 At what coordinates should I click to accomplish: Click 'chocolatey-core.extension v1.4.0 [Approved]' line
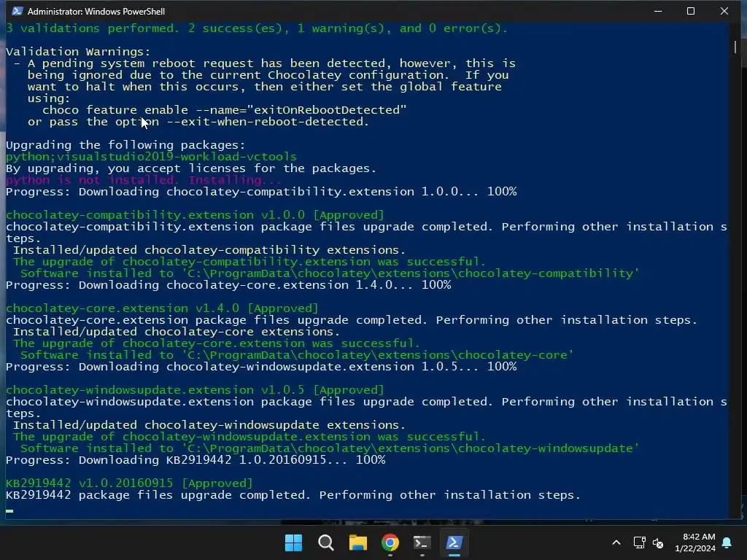[162, 308]
